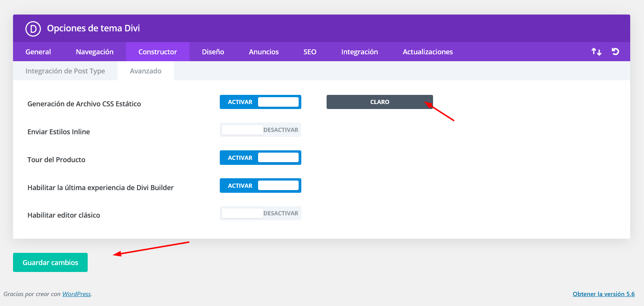Image resolution: width=644 pixels, height=306 pixels.
Task: Open the Integración tab
Action: [x=360, y=52]
